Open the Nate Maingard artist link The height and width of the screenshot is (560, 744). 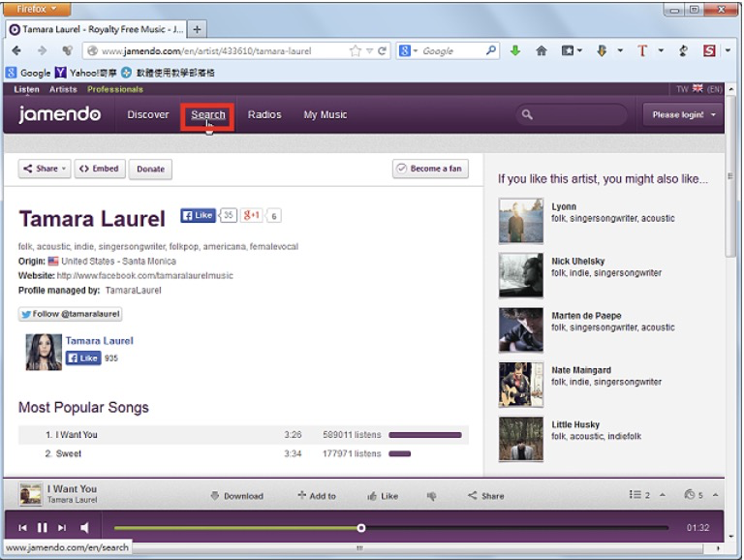tap(581, 370)
